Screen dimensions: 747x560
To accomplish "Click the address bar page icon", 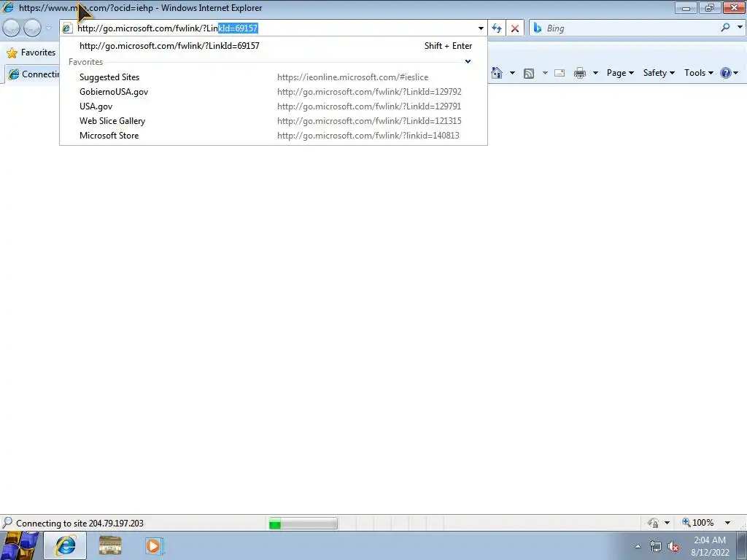I will click(x=67, y=28).
